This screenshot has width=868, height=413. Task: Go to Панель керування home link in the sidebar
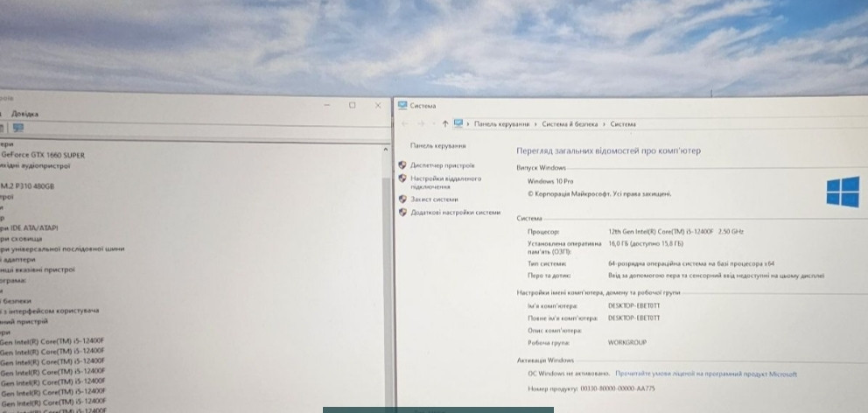[x=437, y=146]
